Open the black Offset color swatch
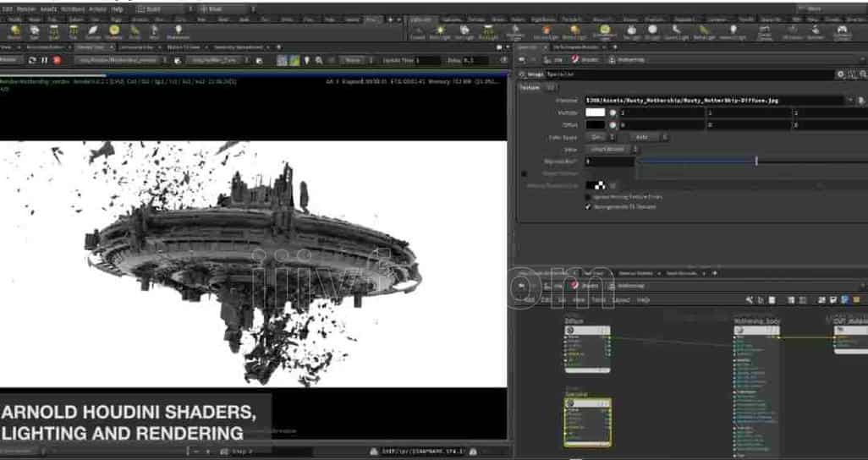Screen dimensions: 868x460 click(596, 124)
